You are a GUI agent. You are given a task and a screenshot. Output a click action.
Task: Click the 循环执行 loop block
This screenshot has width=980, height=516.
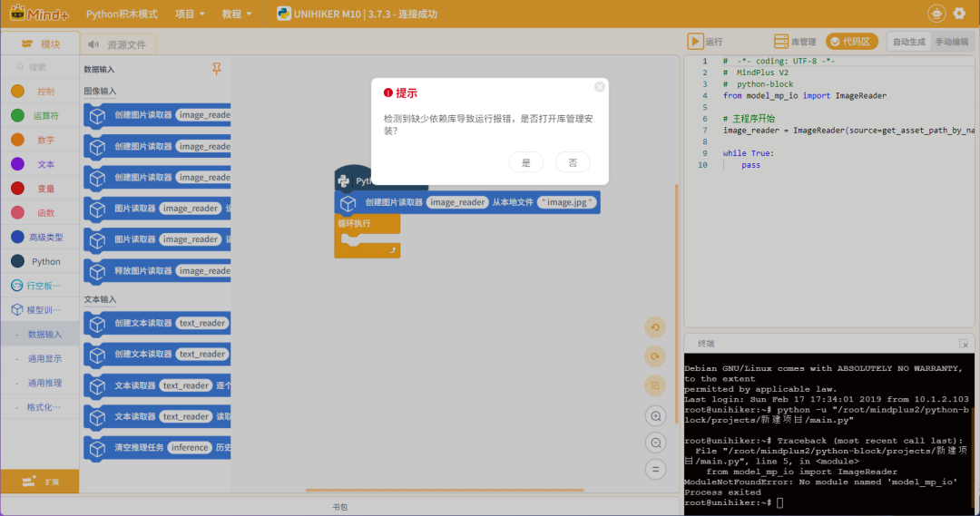367,224
